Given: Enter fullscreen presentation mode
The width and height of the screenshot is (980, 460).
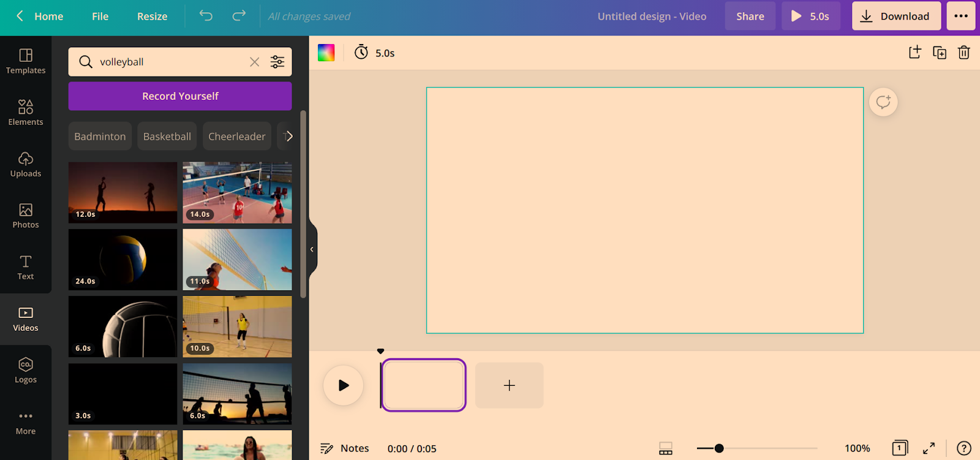Looking at the screenshot, I should pyautogui.click(x=929, y=448).
